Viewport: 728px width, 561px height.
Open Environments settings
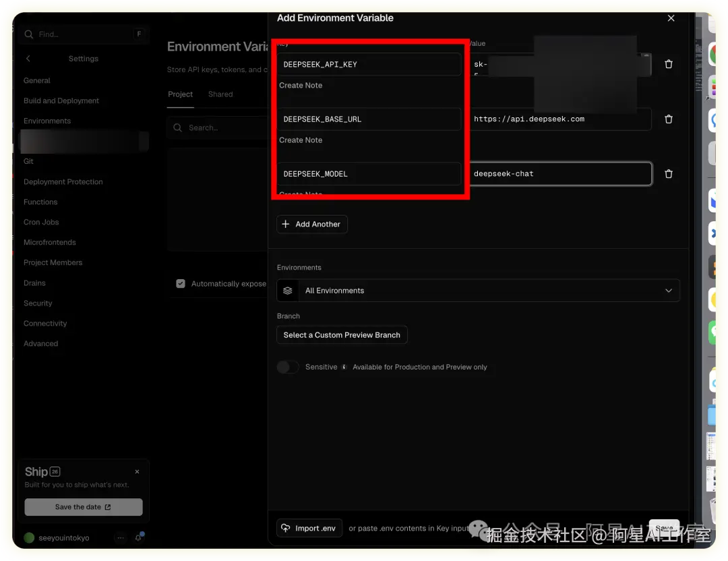[x=47, y=121]
